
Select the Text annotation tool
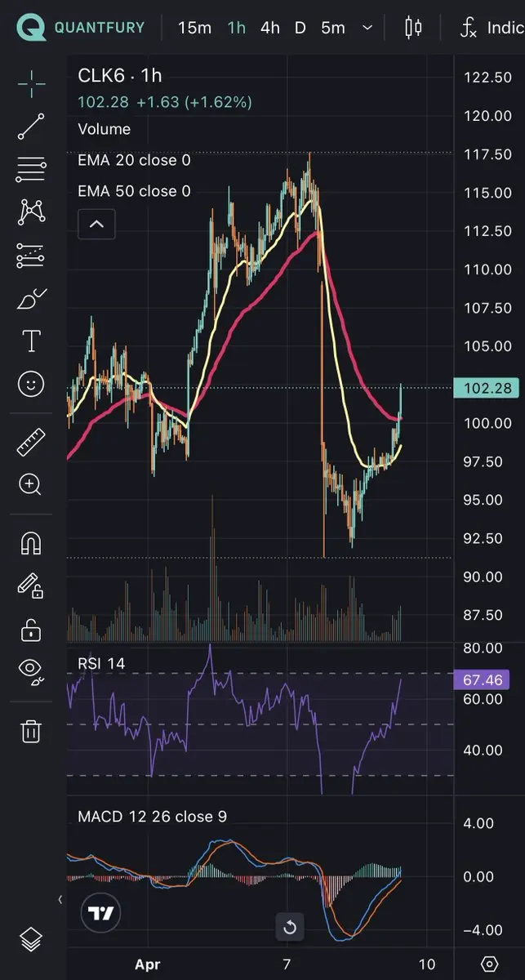[x=31, y=341]
